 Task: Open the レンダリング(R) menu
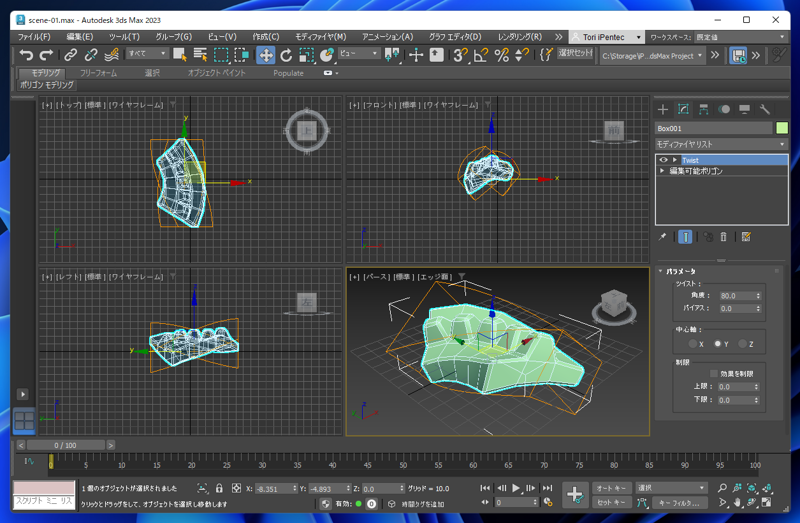519,37
